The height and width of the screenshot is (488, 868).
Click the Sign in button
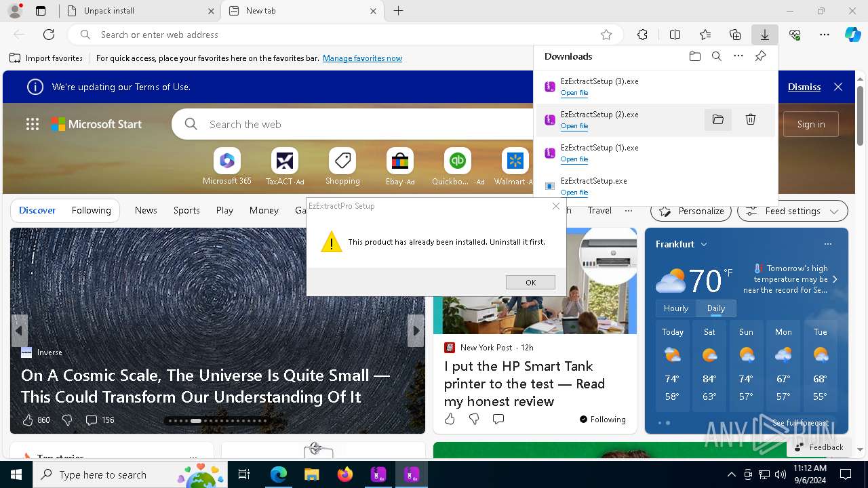click(x=811, y=124)
